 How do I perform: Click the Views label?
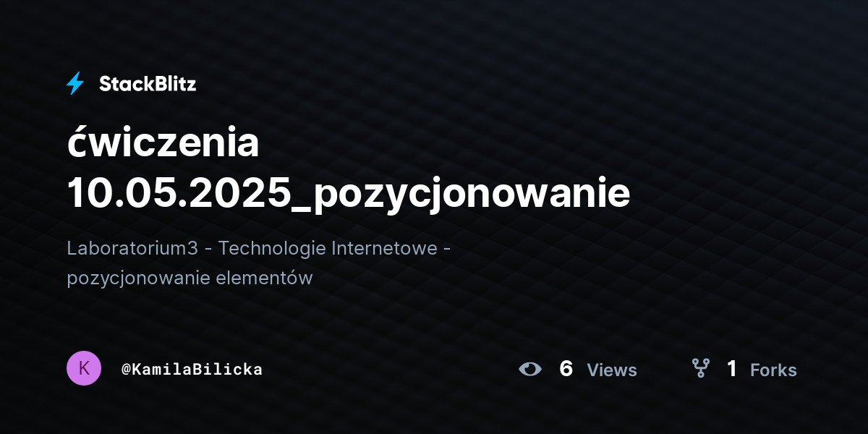click(x=612, y=370)
